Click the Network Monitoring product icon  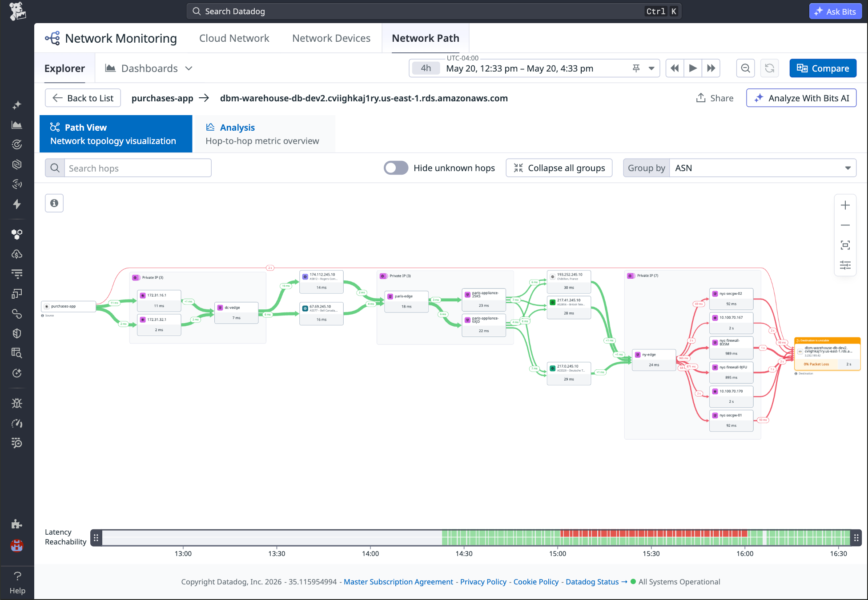[x=52, y=38]
